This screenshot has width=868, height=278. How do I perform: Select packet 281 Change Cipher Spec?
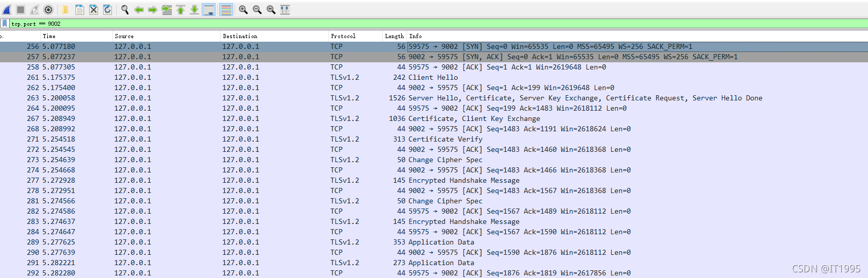[x=434, y=201]
